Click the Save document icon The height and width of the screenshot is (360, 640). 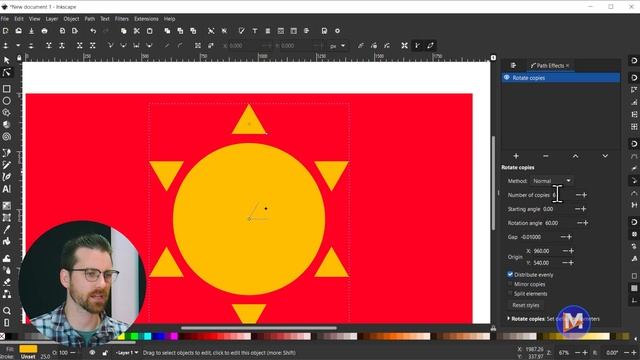(x=31, y=31)
